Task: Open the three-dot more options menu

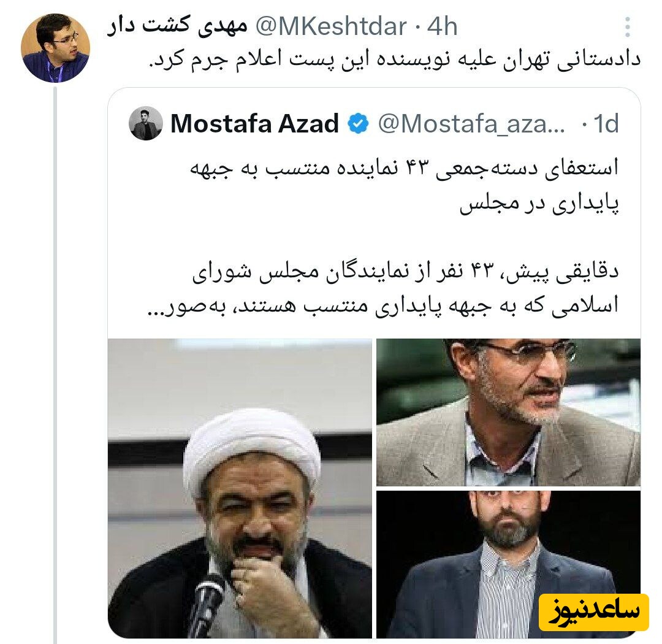Action: 628,28
